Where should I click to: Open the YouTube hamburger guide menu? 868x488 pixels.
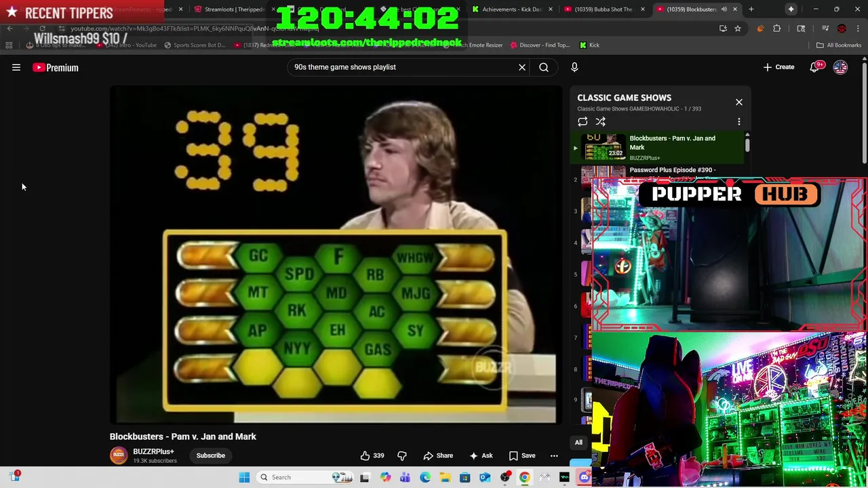pyautogui.click(x=16, y=67)
